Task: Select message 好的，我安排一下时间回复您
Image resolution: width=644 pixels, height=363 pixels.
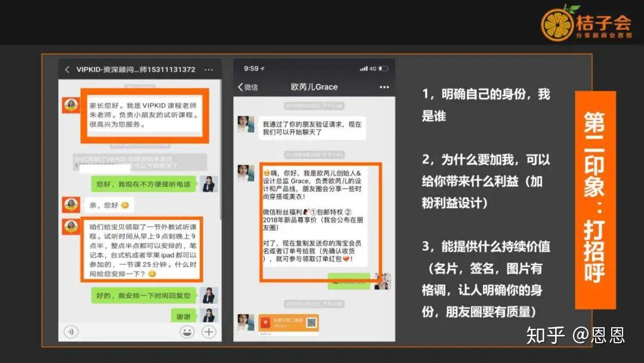Action: [x=143, y=295]
